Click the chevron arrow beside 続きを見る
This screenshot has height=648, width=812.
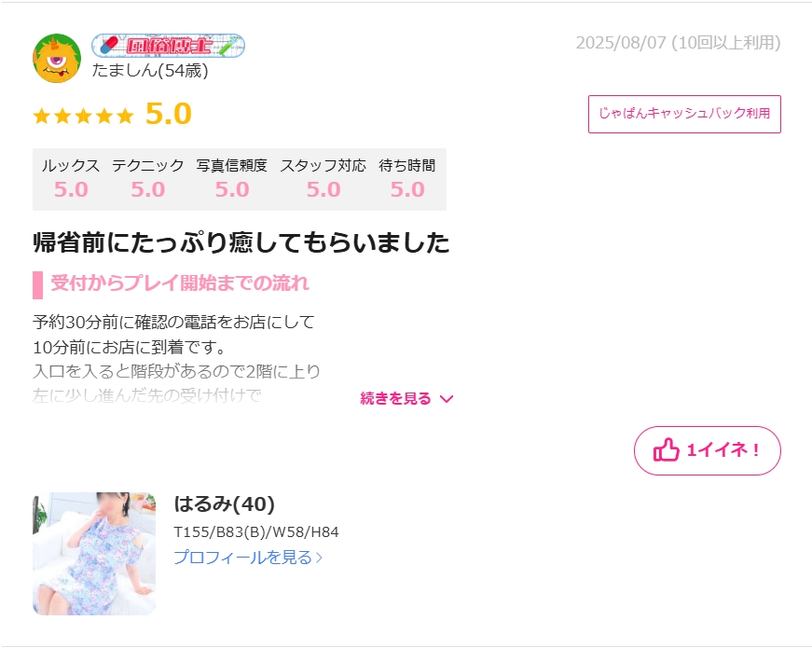tap(447, 398)
